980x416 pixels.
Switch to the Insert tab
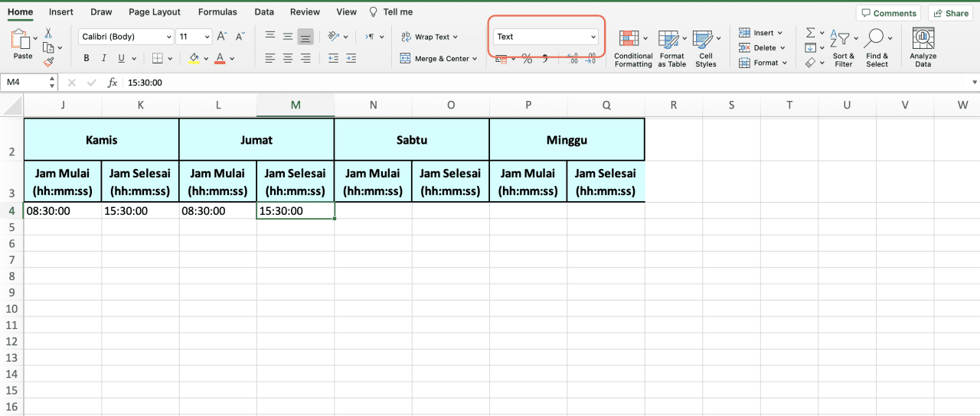61,12
